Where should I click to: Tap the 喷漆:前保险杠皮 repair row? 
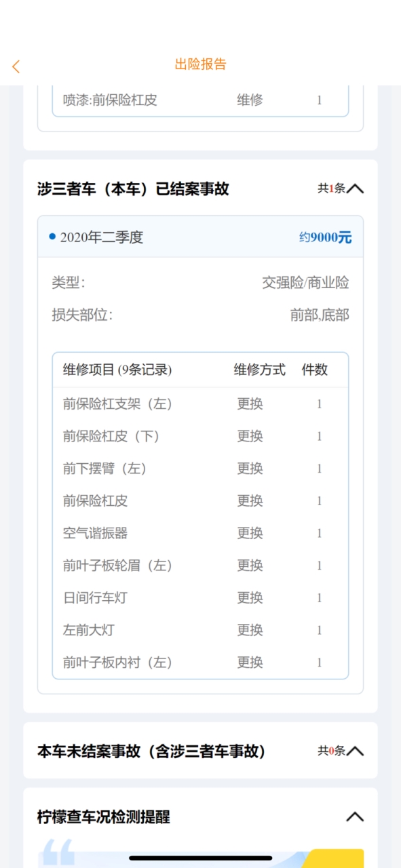click(x=200, y=100)
